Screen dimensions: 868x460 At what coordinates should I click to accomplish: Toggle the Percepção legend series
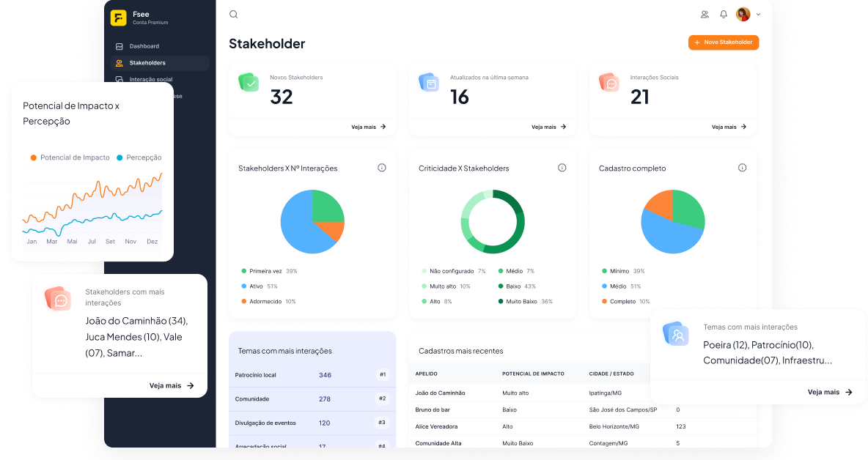pos(139,157)
